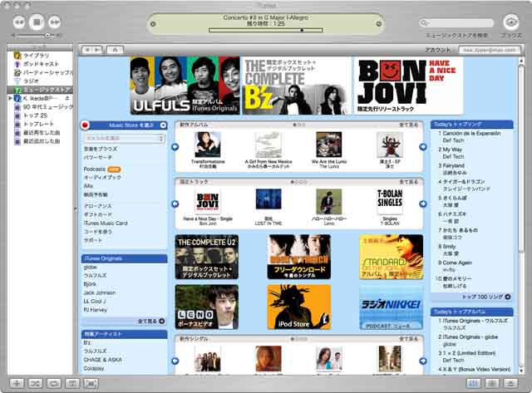Screen dimensions: 532x393
Task: Stop playback with the center stop button
Action: pos(37,22)
